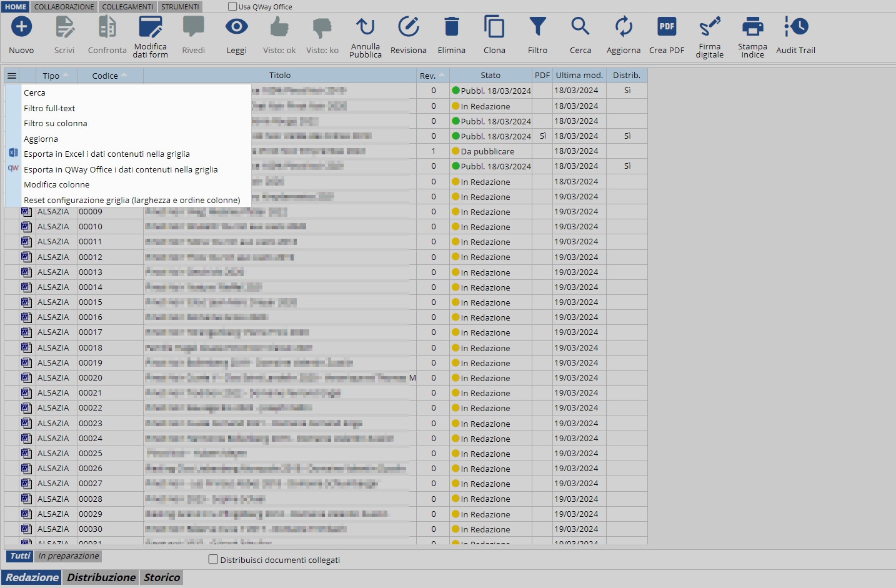Open the Audit Trail tool

pos(795,27)
